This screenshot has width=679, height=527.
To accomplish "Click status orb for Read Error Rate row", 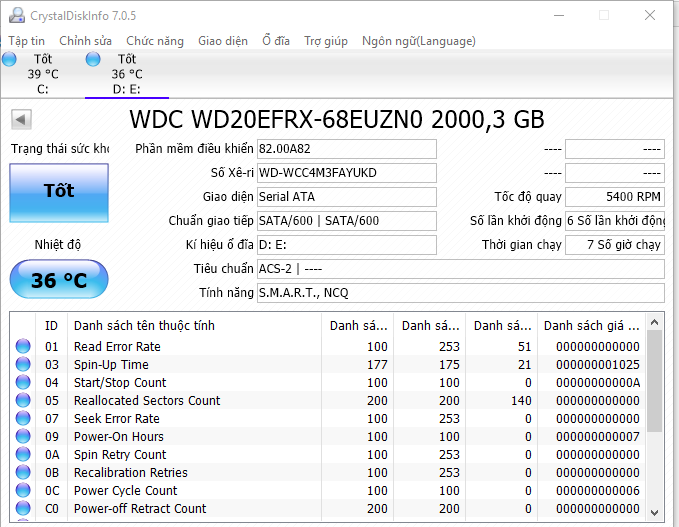I will (x=23, y=346).
